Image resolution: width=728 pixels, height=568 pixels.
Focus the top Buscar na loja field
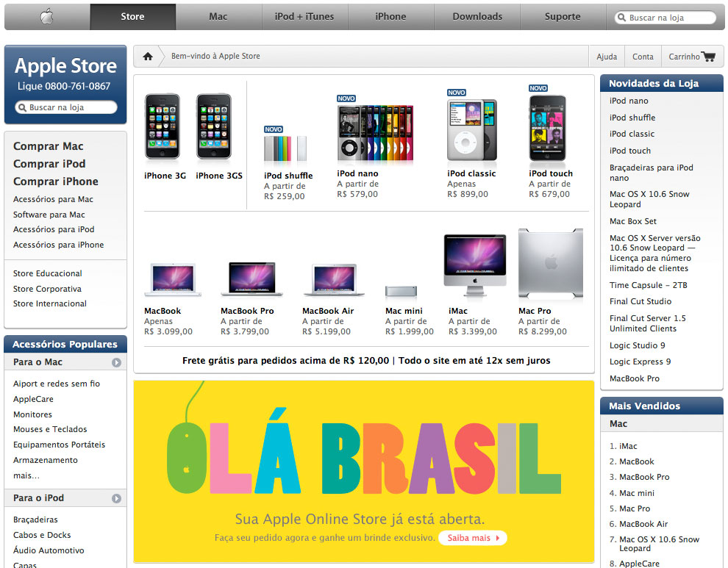[x=665, y=18]
